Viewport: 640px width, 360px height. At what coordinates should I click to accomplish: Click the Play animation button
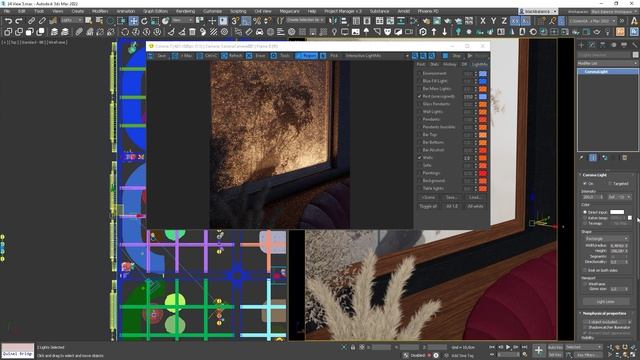point(508,347)
